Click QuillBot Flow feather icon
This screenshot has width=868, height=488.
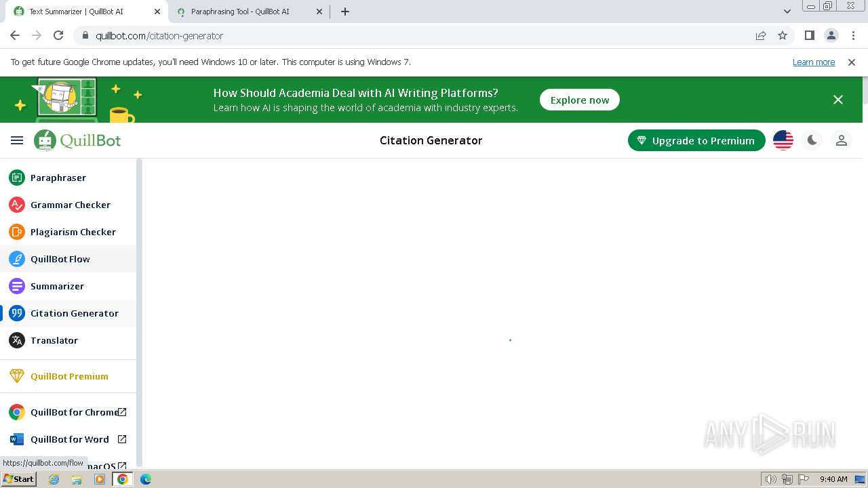(x=17, y=259)
